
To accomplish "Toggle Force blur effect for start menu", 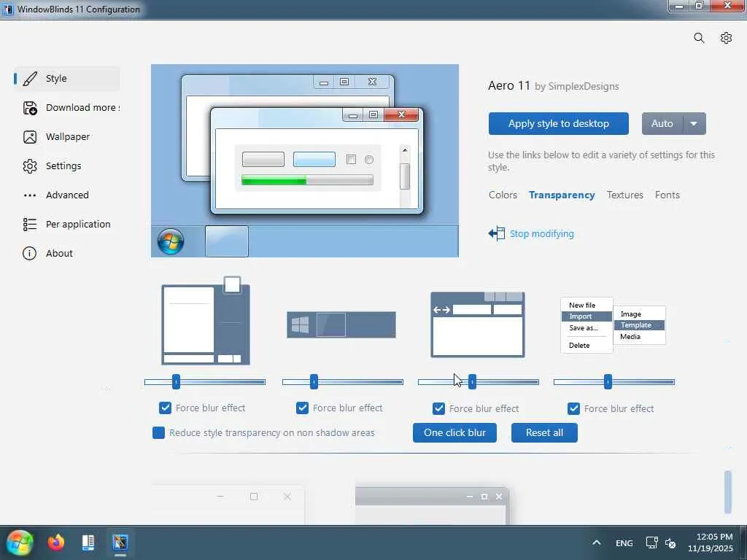I will pyautogui.click(x=166, y=408).
